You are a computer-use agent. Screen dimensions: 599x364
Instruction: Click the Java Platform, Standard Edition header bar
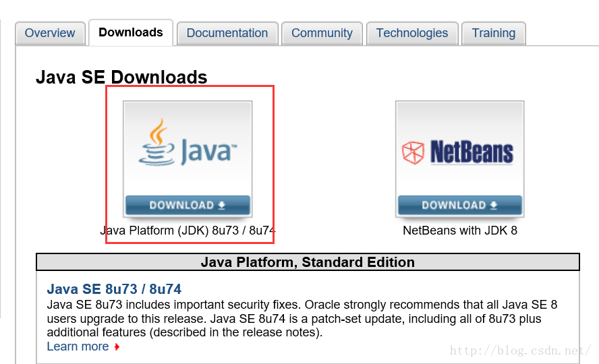tap(308, 262)
